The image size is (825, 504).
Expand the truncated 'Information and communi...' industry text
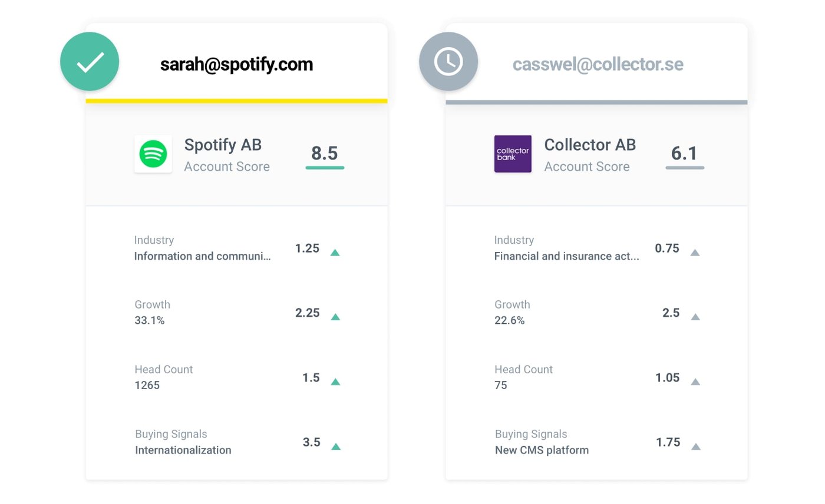tap(203, 256)
